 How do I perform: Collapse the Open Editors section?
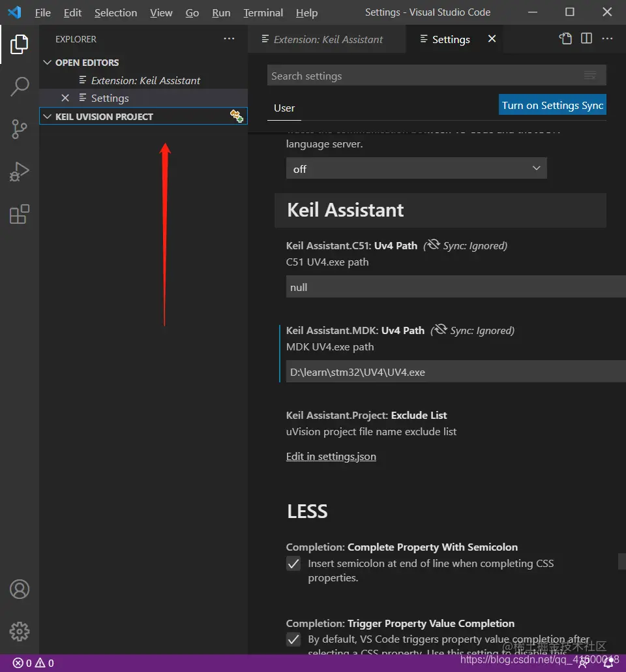[x=47, y=63]
